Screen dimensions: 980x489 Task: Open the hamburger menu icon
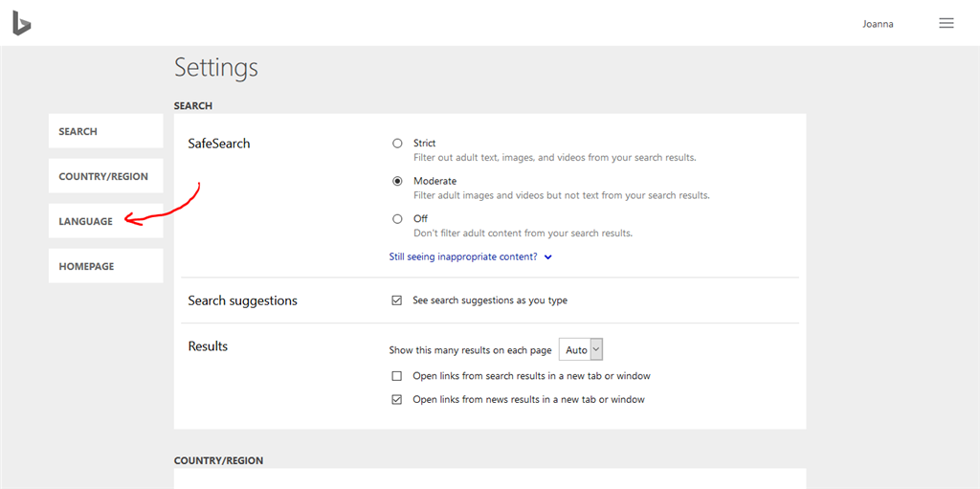click(946, 24)
